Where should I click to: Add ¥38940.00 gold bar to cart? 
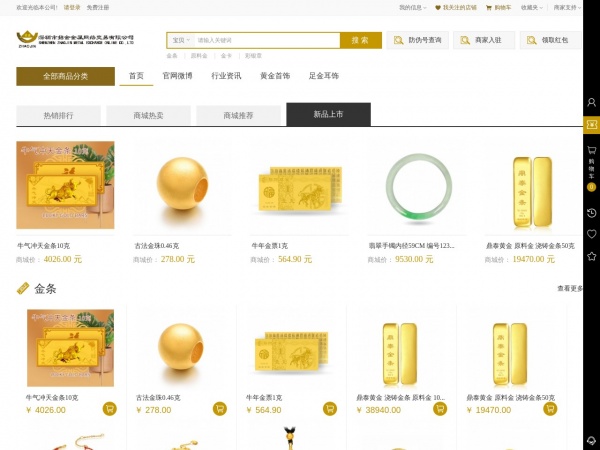(440, 409)
